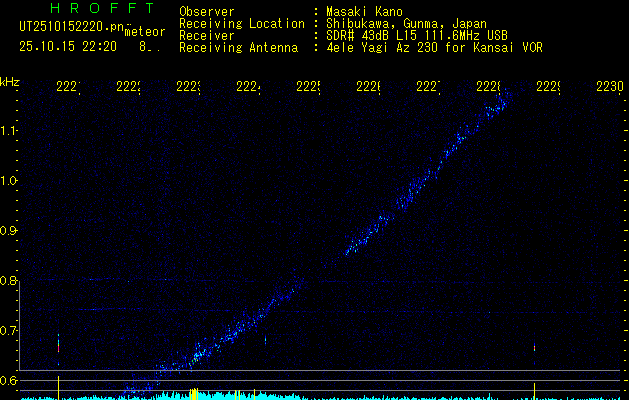Image resolution: width=629 pixels, height=400 pixels.
Task: Click the 0.6 frequency axis label
Action: pyautogui.click(x=8, y=380)
